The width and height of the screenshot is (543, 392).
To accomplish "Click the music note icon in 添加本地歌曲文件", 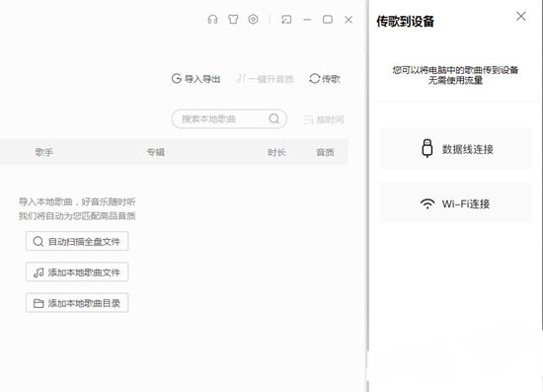I will 39,273.
